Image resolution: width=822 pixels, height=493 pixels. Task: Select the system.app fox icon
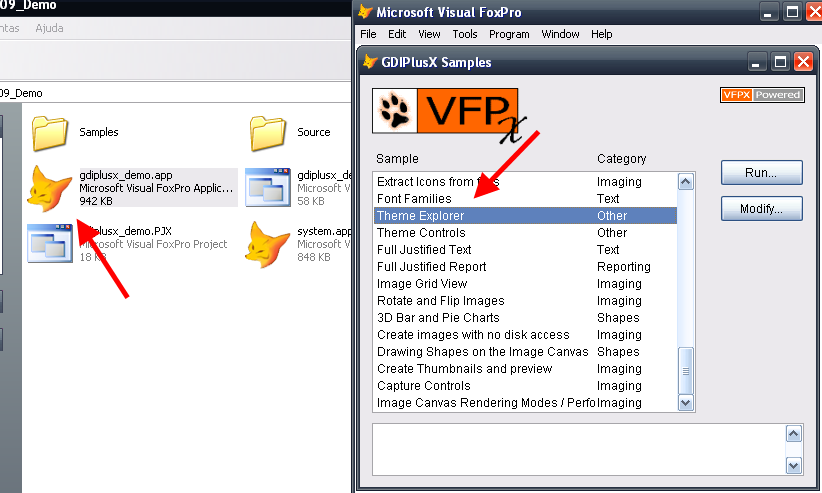click(268, 244)
